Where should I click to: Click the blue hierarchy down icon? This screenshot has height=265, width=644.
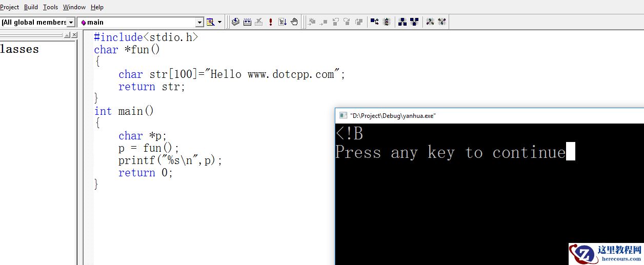tap(414, 22)
